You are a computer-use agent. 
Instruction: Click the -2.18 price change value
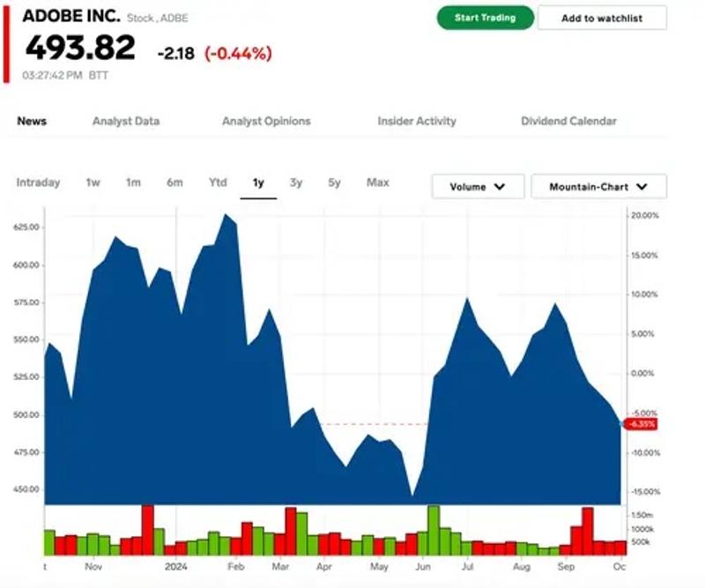point(175,54)
